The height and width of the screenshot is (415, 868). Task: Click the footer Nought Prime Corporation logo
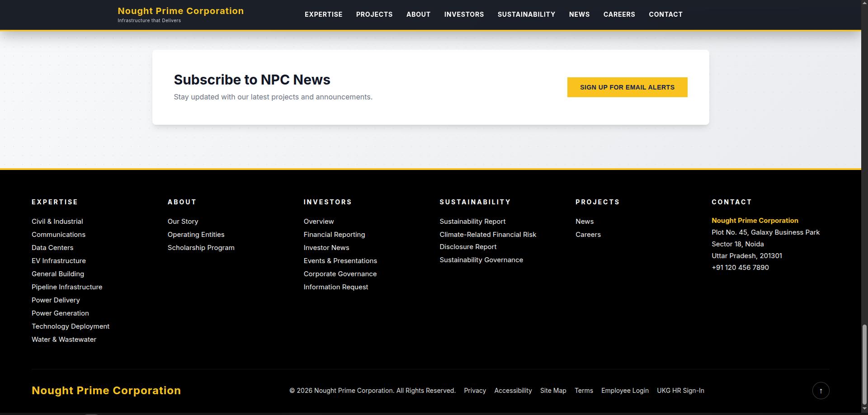pos(106,391)
